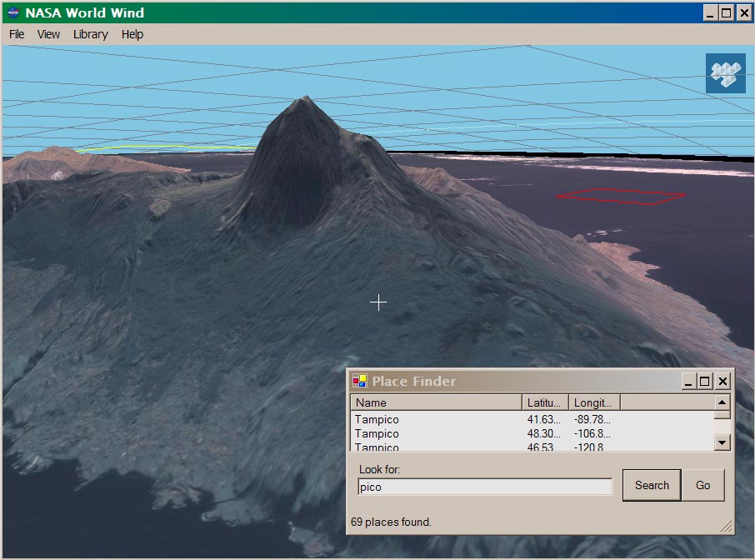The height and width of the screenshot is (560, 755).
Task: Open the Help menu
Action: tap(132, 34)
